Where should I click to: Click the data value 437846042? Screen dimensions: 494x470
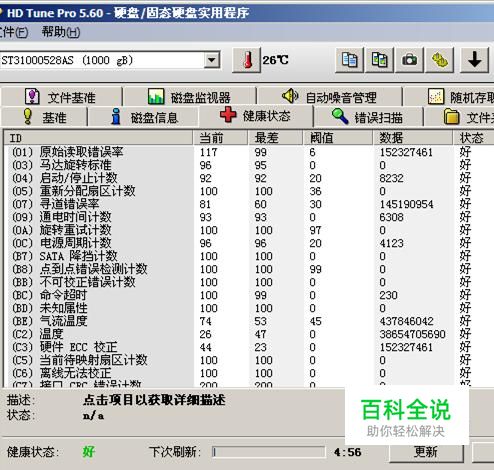tap(407, 321)
